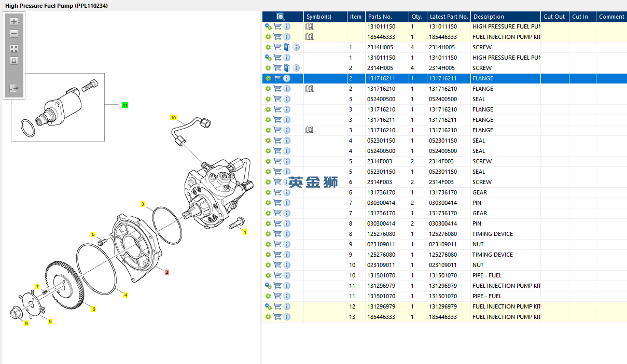Click the four-squares grid icon in diagram toolbar
This screenshot has height=364, width=627.
pyautogui.click(x=14, y=49)
